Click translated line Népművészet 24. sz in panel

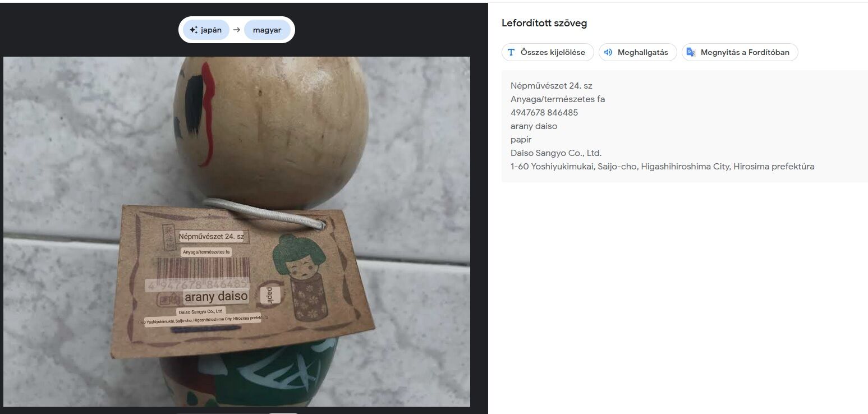click(551, 86)
